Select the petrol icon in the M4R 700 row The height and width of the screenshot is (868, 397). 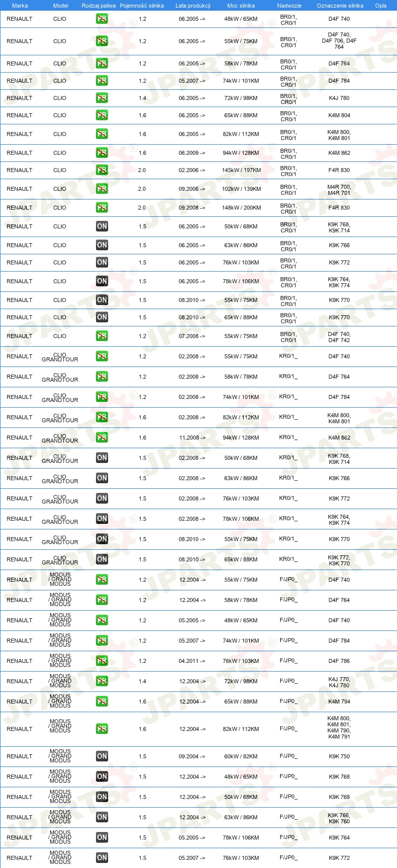point(102,189)
